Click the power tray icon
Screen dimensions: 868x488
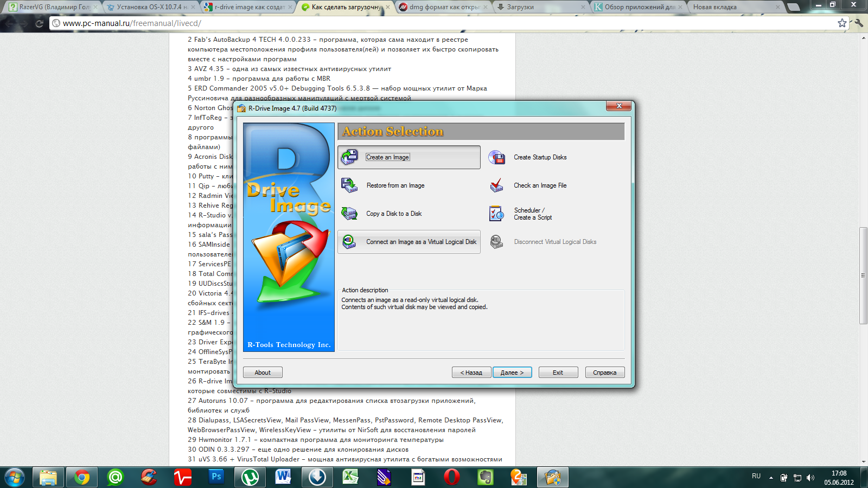coord(784,478)
